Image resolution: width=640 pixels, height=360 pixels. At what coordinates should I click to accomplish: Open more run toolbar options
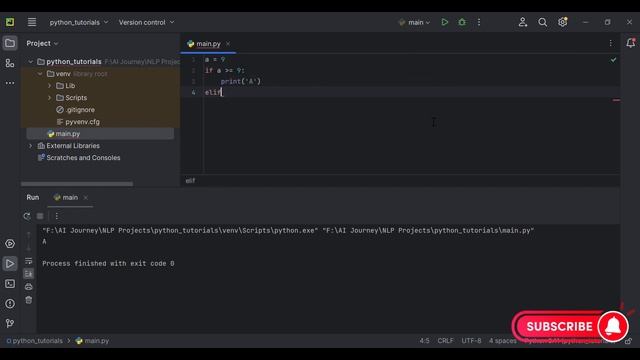coord(57,216)
